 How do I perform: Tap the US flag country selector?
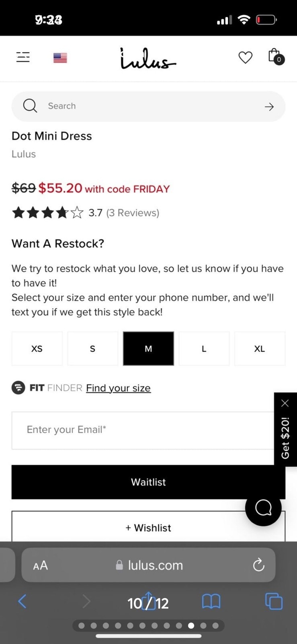point(60,58)
